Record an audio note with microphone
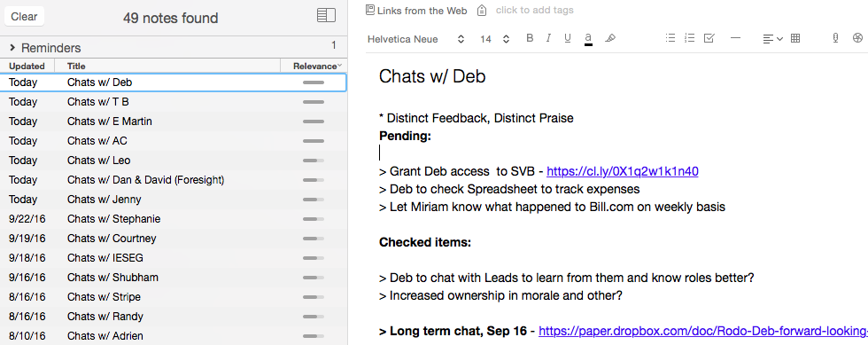The width and height of the screenshot is (868, 345). [x=835, y=38]
